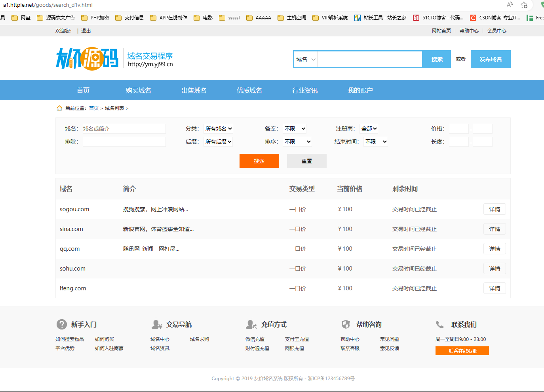544x392 pixels.
Task: Click the question mark icon beside 新手入门
Action: [62, 324]
